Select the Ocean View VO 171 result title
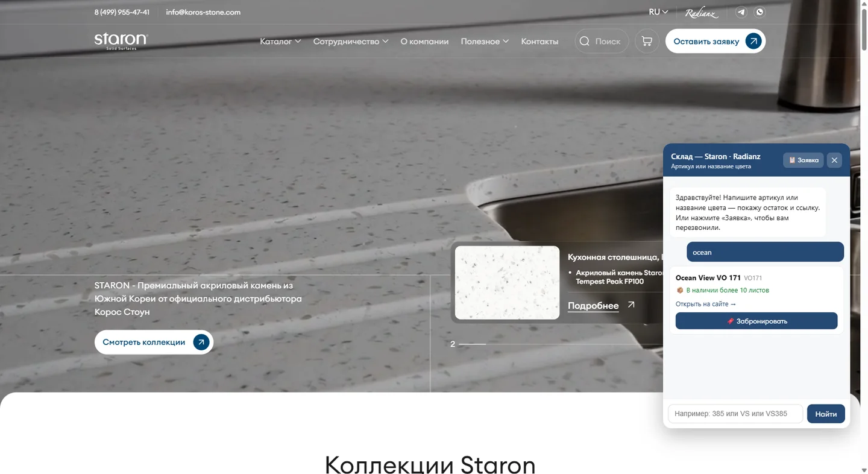Viewport: 868px width, 474px height. (x=708, y=278)
